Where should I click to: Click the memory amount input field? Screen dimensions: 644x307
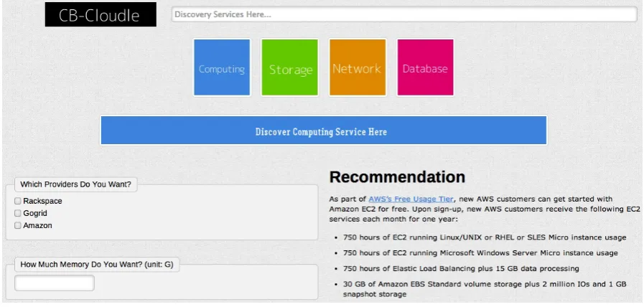pyautogui.click(x=55, y=283)
